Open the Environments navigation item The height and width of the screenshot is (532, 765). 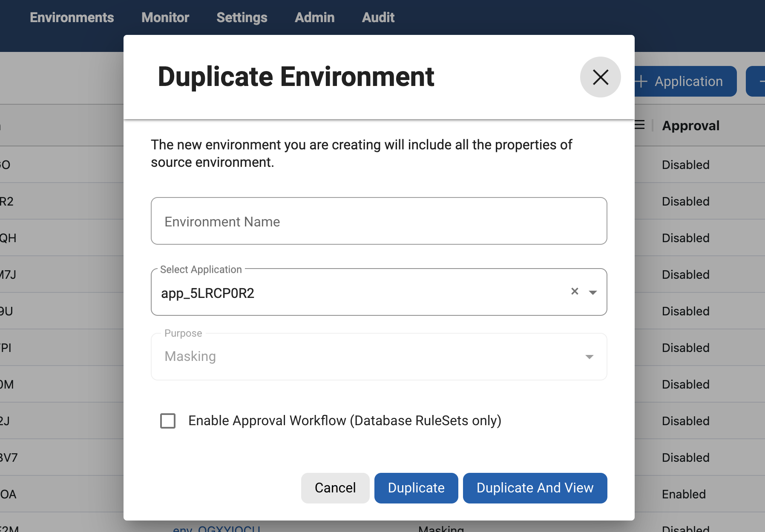click(72, 17)
